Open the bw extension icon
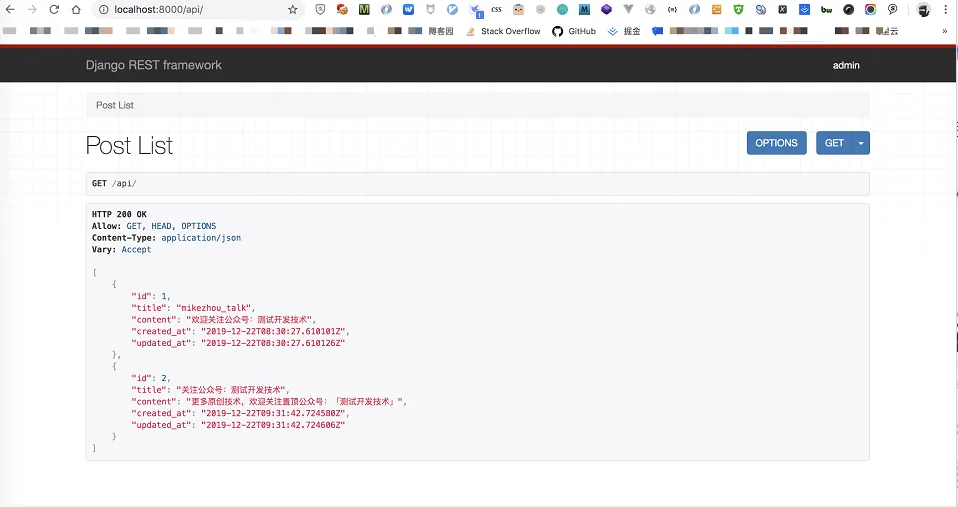 point(826,9)
